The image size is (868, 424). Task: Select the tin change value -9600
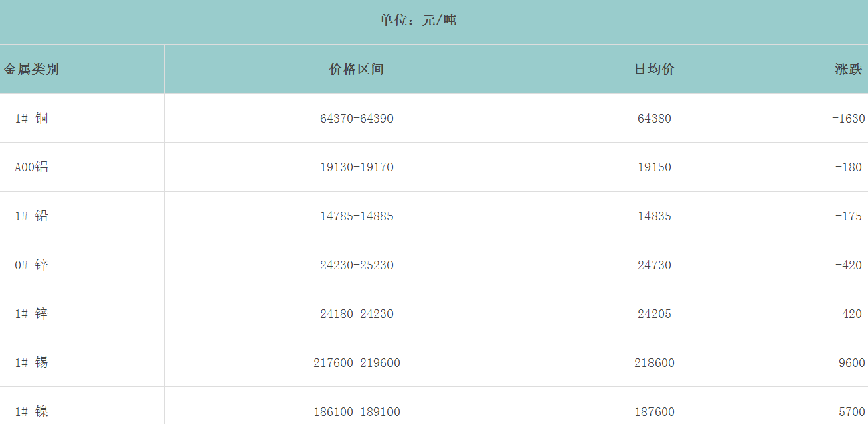tap(848, 363)
